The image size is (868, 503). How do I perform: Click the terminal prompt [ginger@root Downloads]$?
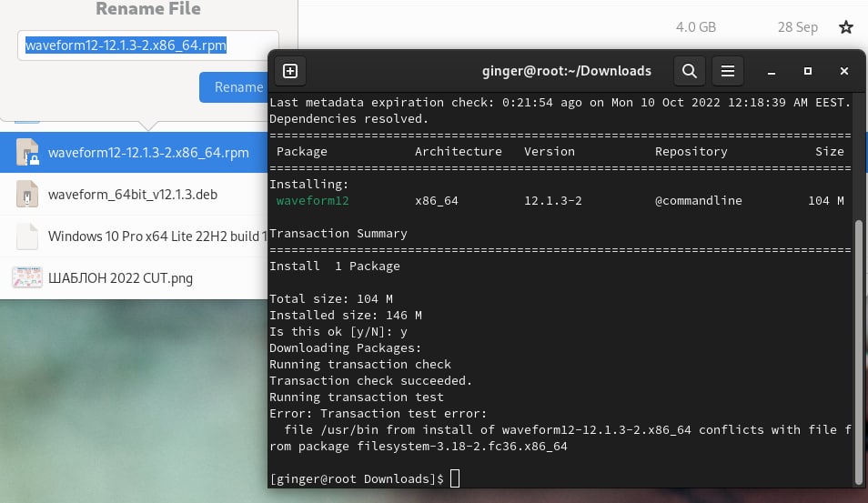pos(357,478)
